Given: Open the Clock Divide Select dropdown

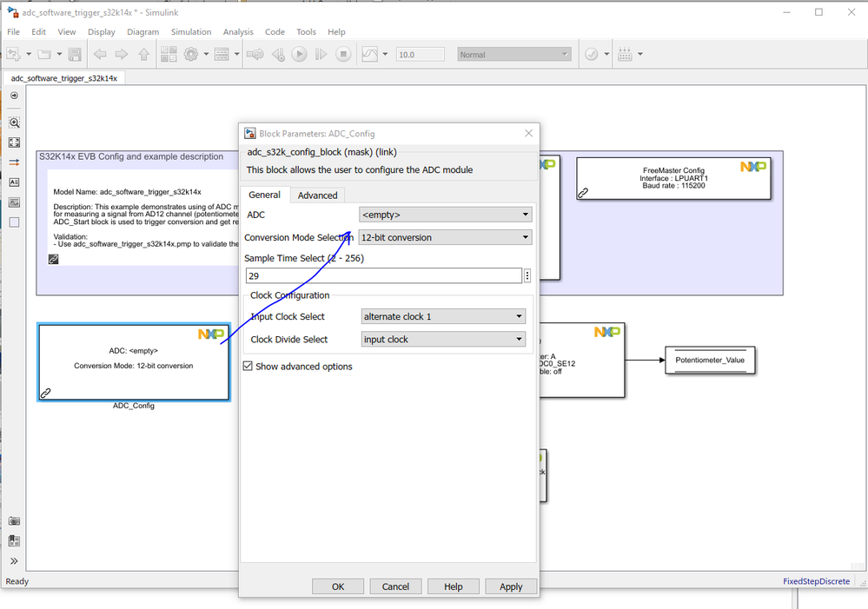Looking at the screenshot, I should pos(443,339).
